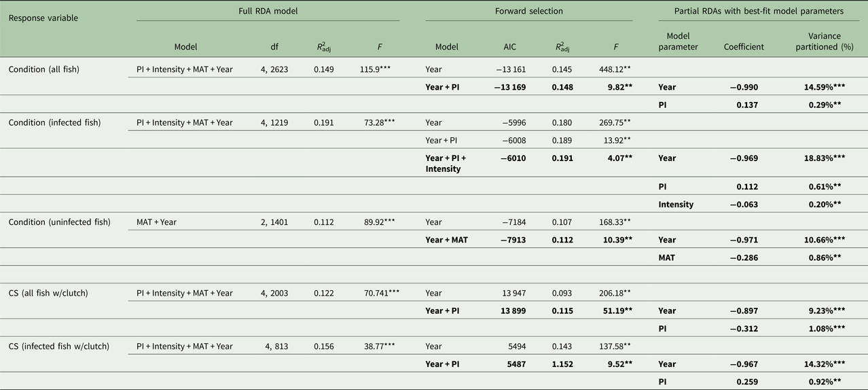Click the df column header
This screenshot has width=868, height=390.
coord(274,48)
